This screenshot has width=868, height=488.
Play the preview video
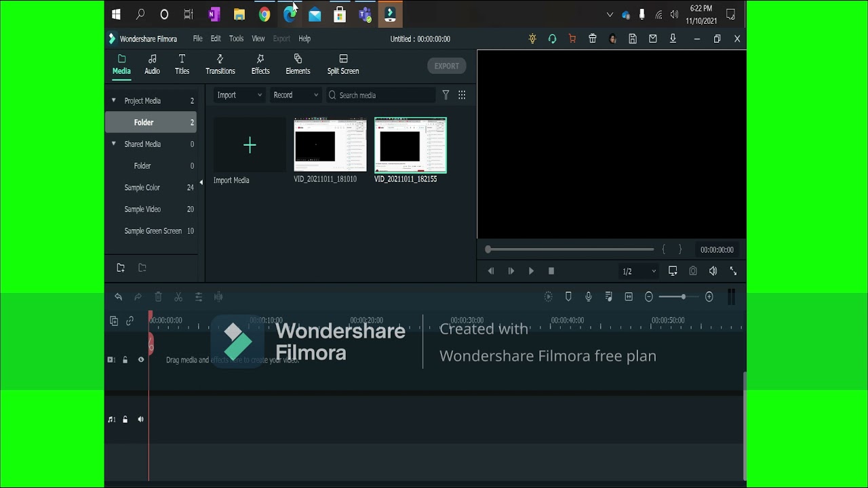(531, 271)
